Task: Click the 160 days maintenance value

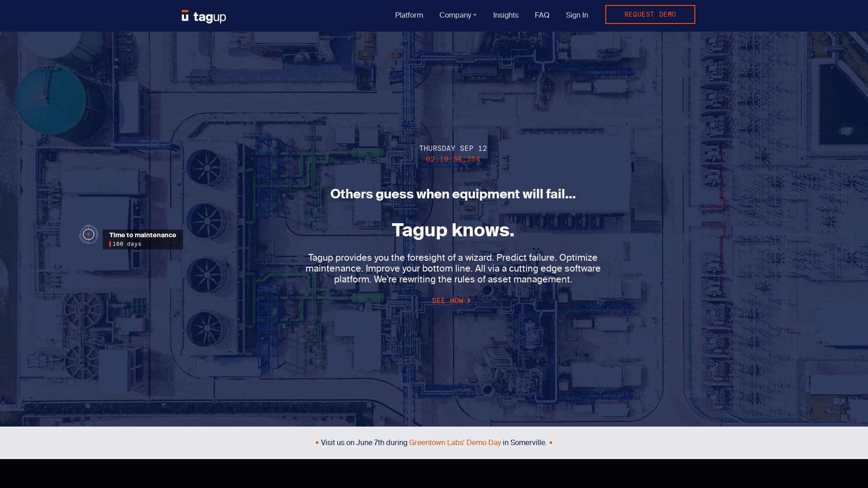Action: (127, 244)
